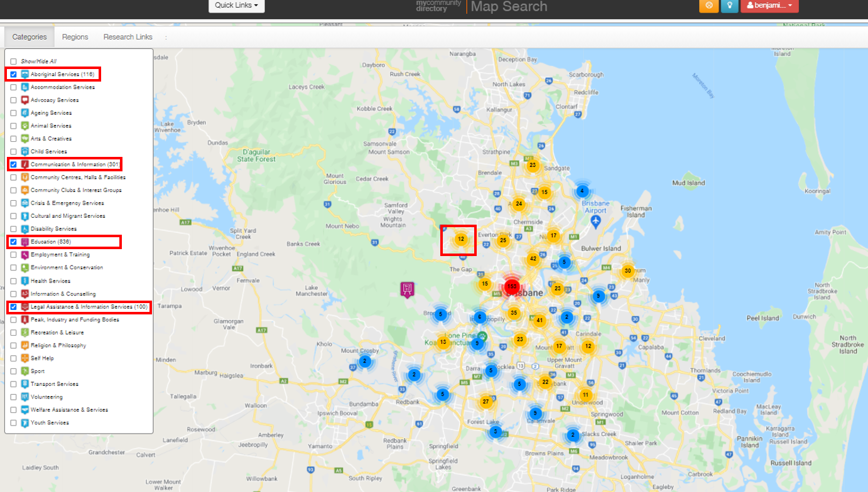Click the blue 4 cluster marker
Image resolution: width=868 pixels, height=492 pixels.
point(582,191)
